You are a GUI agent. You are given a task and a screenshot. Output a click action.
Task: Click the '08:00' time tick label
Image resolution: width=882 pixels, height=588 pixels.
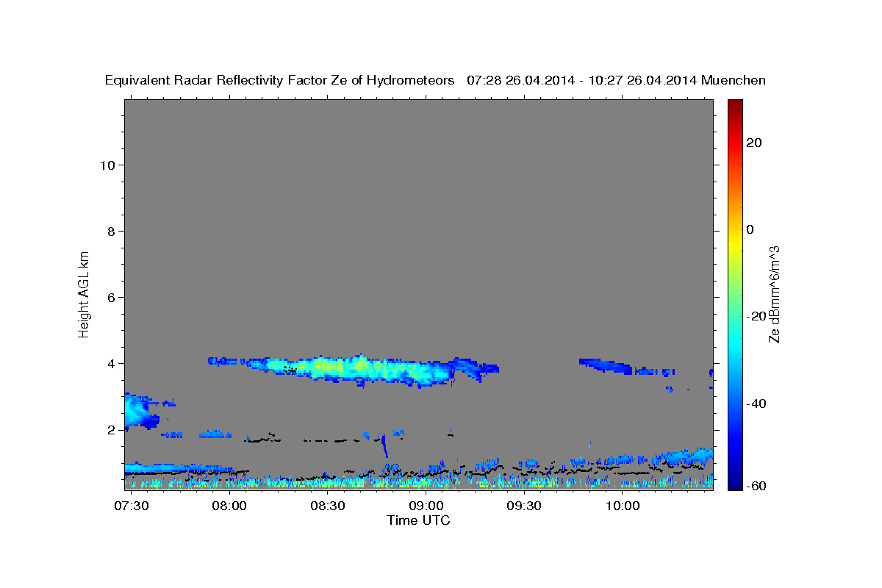[230, 506]
